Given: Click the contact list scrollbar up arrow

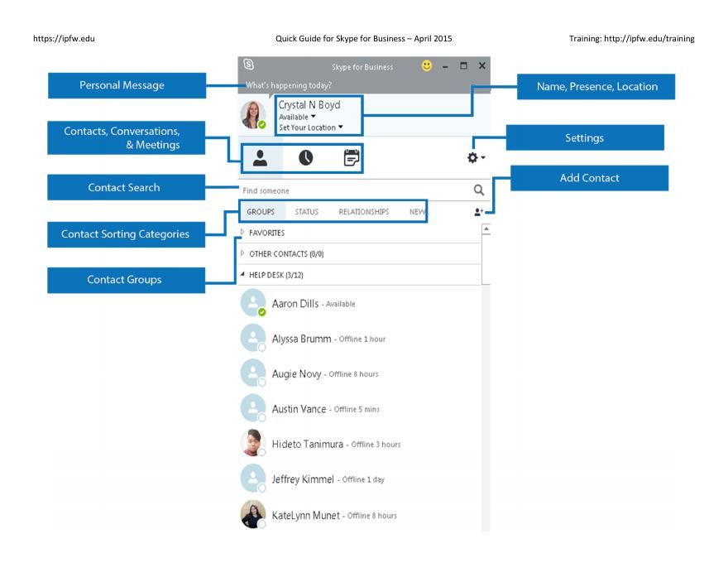Looking at the screenshot, I should [x=486, y=229].
